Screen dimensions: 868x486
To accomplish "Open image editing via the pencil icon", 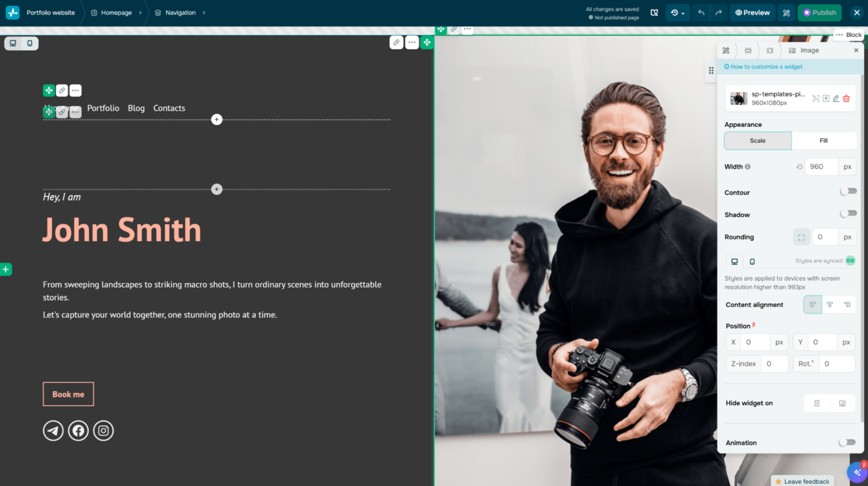I will [x=836, y=98].
